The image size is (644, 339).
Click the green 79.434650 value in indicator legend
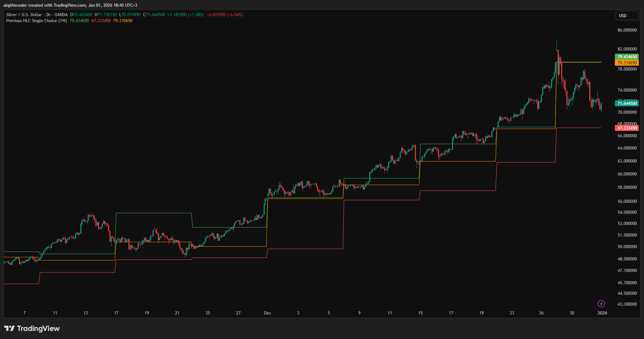coord(79,21)
